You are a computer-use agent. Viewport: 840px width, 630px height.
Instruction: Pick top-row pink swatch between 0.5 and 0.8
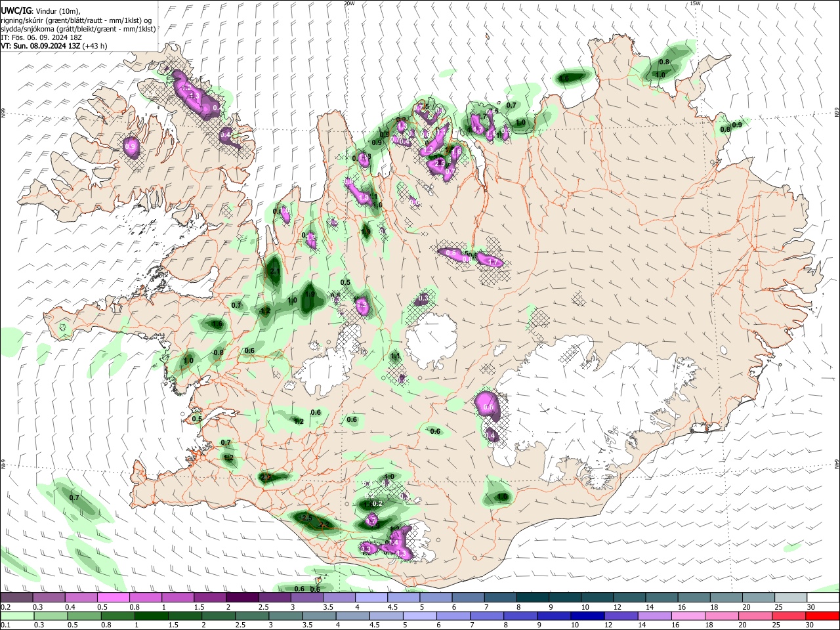click(113, 598)
